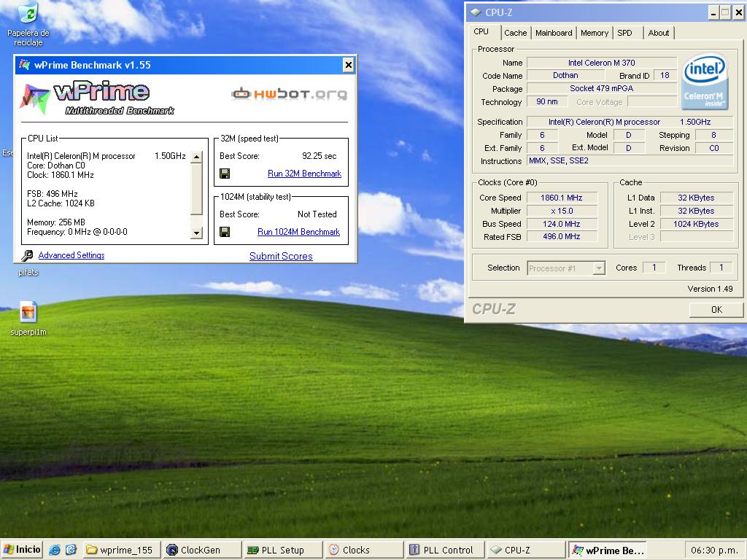747x560 pixels.
Task: Click the L1 Data 32 KBytes value
Action: pyautogui.click(x=696, y=198)
